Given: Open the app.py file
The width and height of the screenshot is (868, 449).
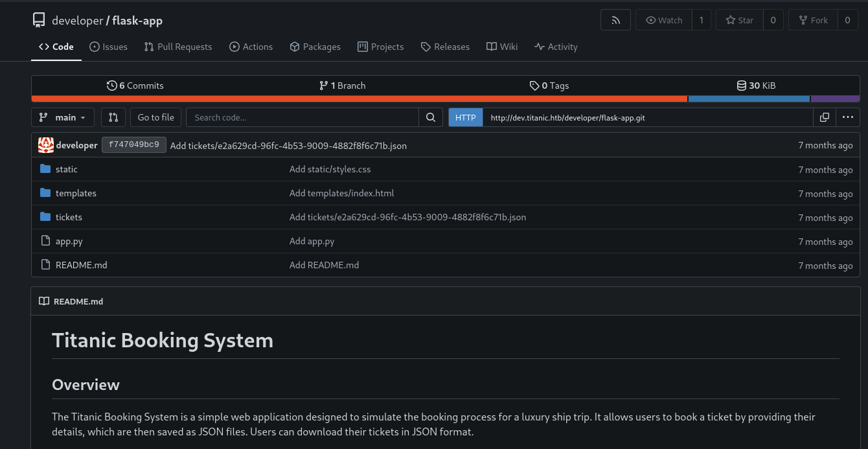Looking at the screenshot, I should click(69, 241).
